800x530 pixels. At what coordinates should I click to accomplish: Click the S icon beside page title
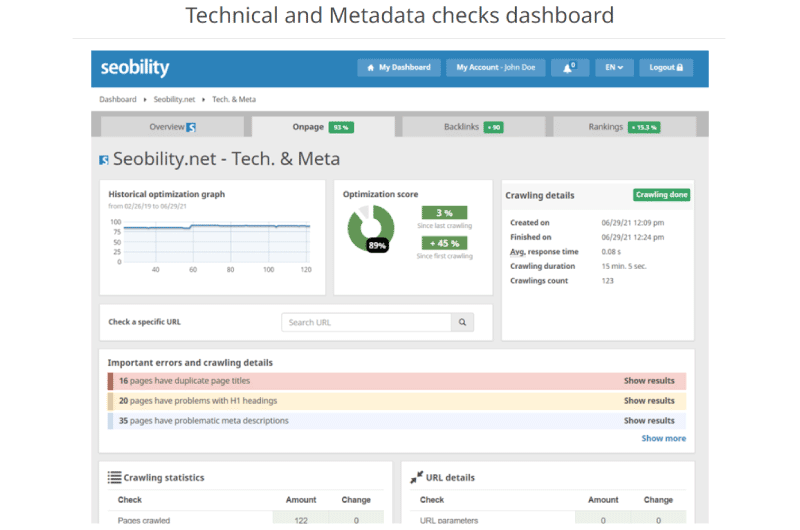point(104,160)
